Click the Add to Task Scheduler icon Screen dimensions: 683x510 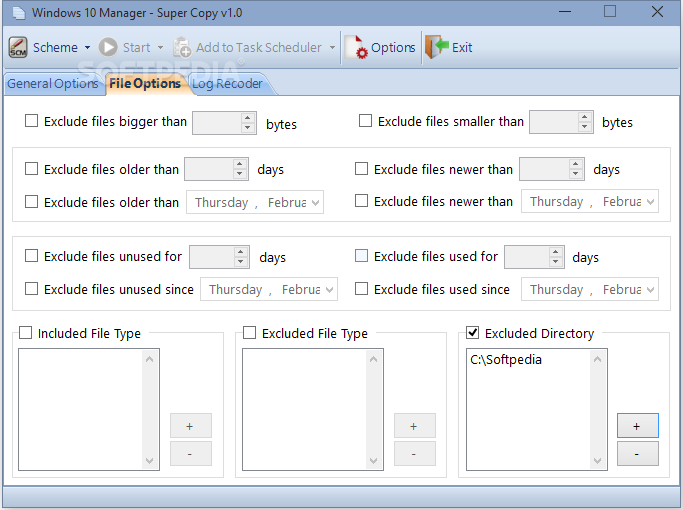click(x=182, y=47)
